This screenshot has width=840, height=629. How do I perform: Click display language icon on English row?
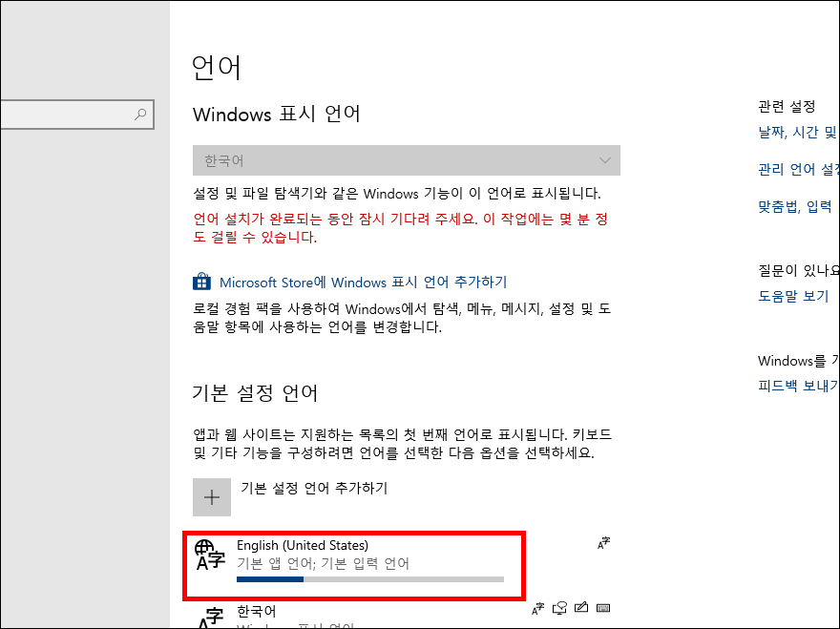(603, 543)
